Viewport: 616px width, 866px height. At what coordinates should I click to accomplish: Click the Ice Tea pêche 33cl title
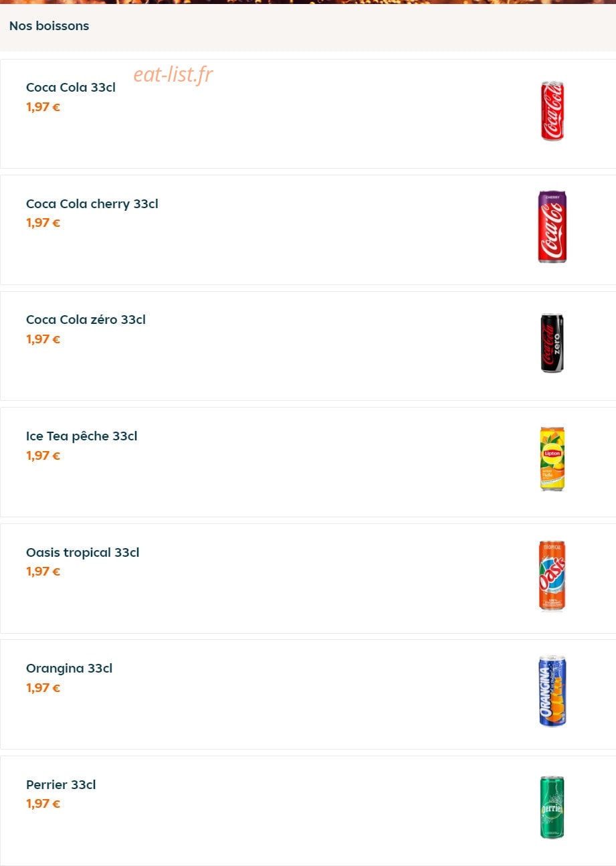point(82,436)
